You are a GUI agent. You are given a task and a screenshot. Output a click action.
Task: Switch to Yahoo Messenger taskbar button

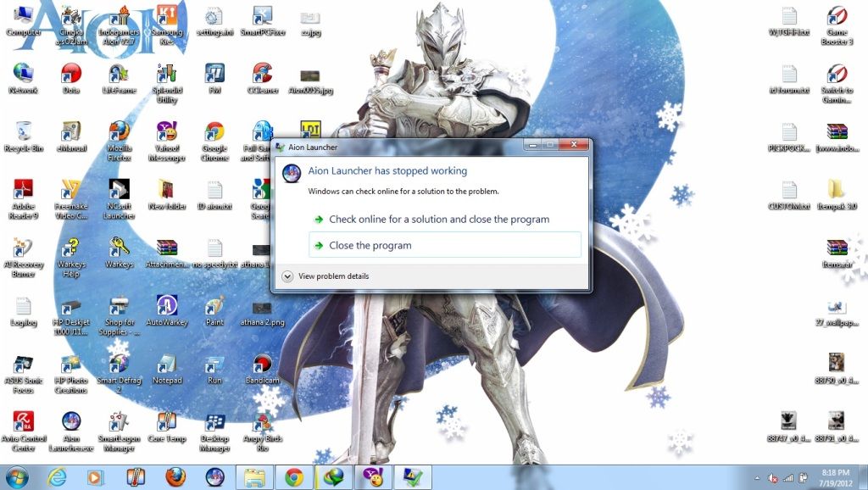pos(374,477)
